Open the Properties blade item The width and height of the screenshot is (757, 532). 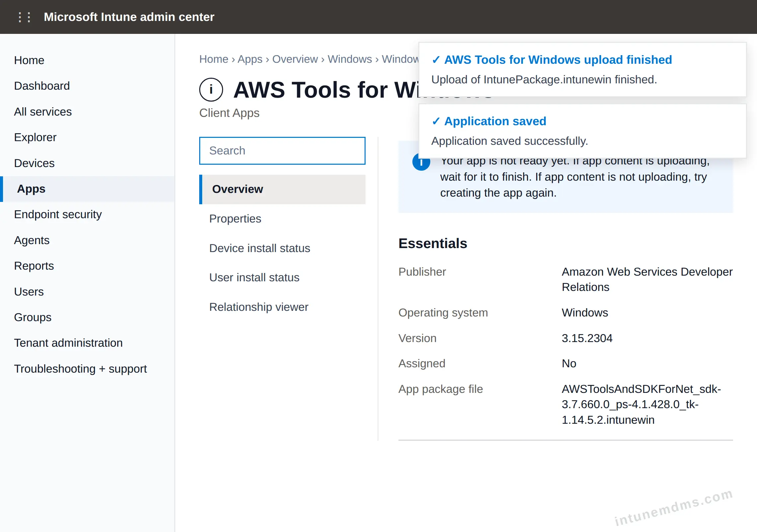click(x=282, y=219)
